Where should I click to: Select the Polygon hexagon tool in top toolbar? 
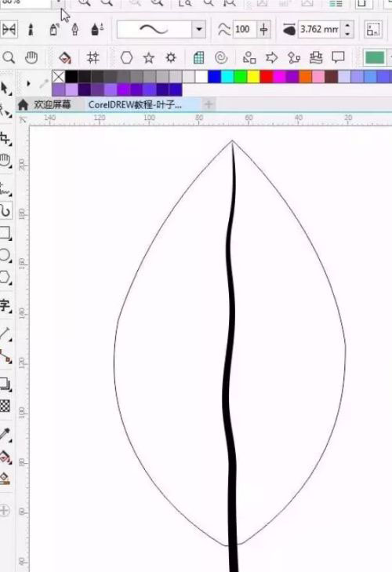pos(126,57)
